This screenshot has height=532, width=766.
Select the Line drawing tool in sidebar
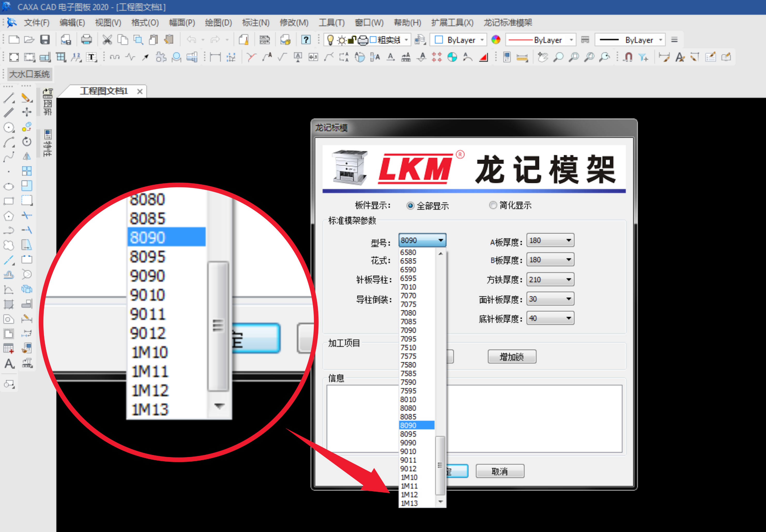coord(9,98)
